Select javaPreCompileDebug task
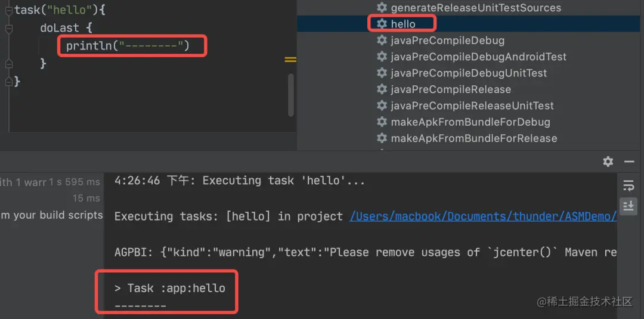 pyautogui.click(x=448, y=40)
